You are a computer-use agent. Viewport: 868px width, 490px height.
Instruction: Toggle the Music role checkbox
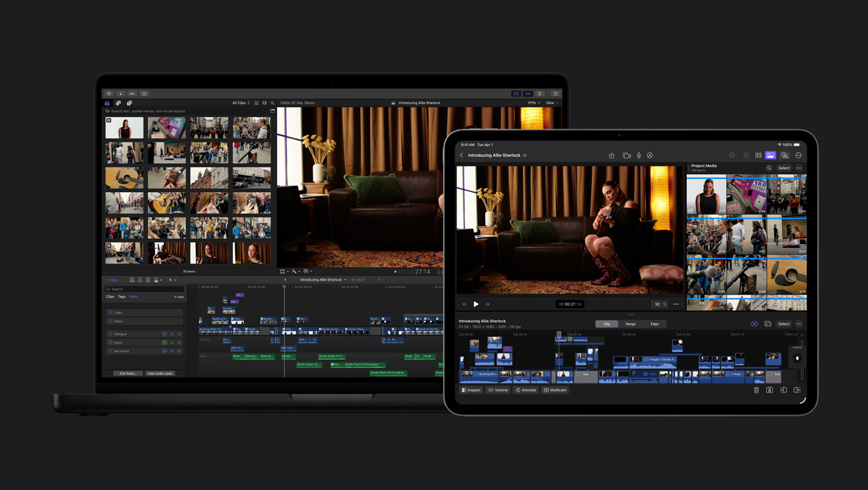coord(110,343)
